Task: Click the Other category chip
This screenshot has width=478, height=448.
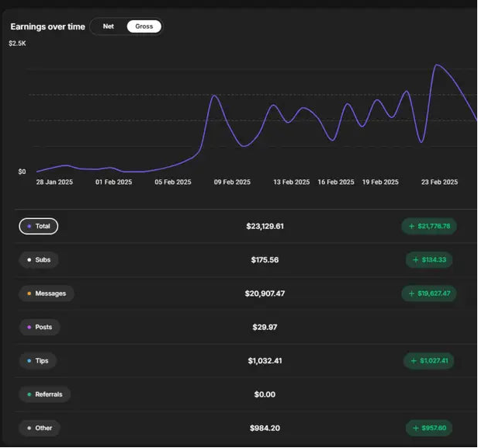Action: [x=40, y=428]
